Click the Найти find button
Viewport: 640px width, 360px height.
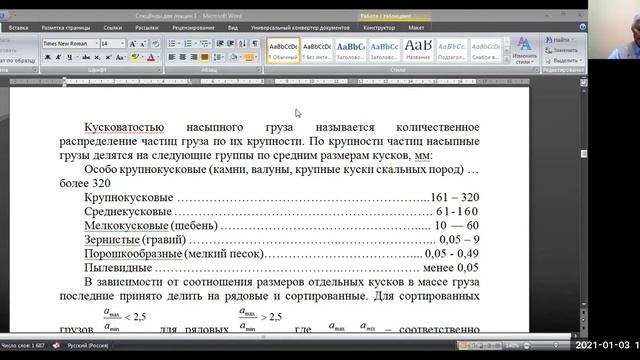tap(560, 40)
